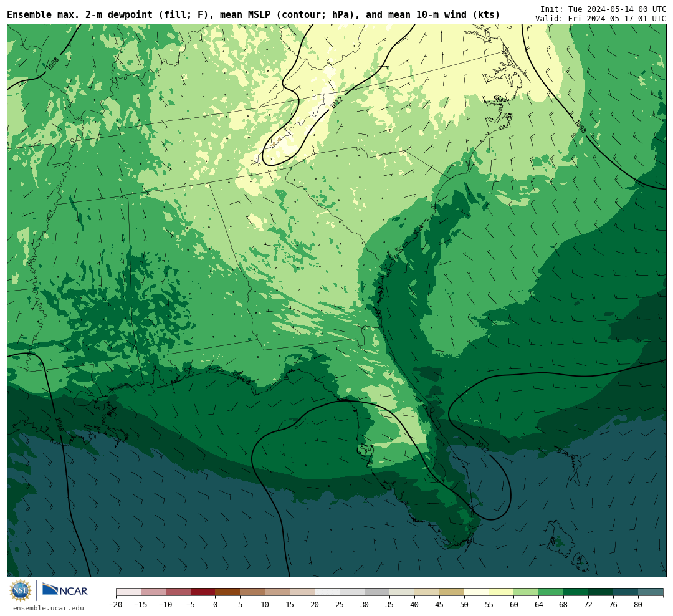The image size is (673, 616).
Task: Pick the color swatch between -10 and -5
Action: tap(178, 592)
